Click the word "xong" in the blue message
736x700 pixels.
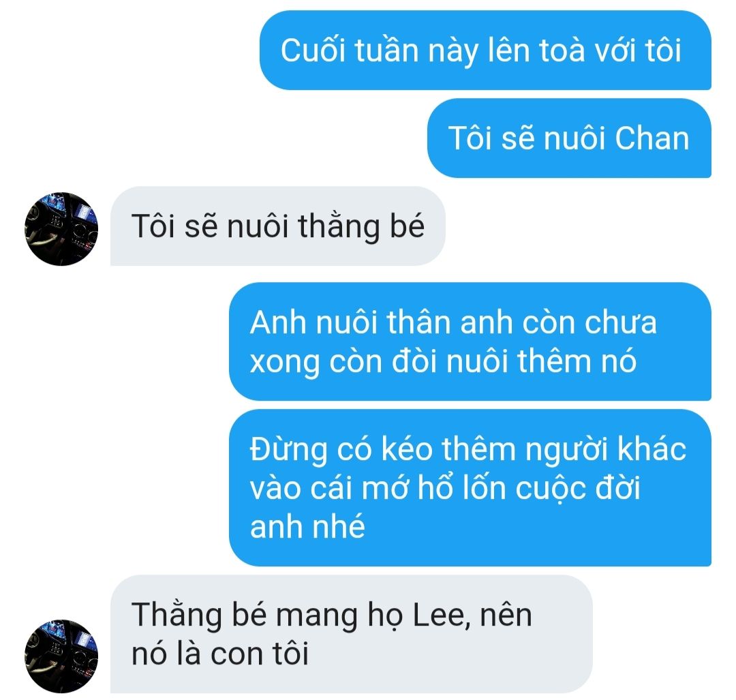point(284,362)
